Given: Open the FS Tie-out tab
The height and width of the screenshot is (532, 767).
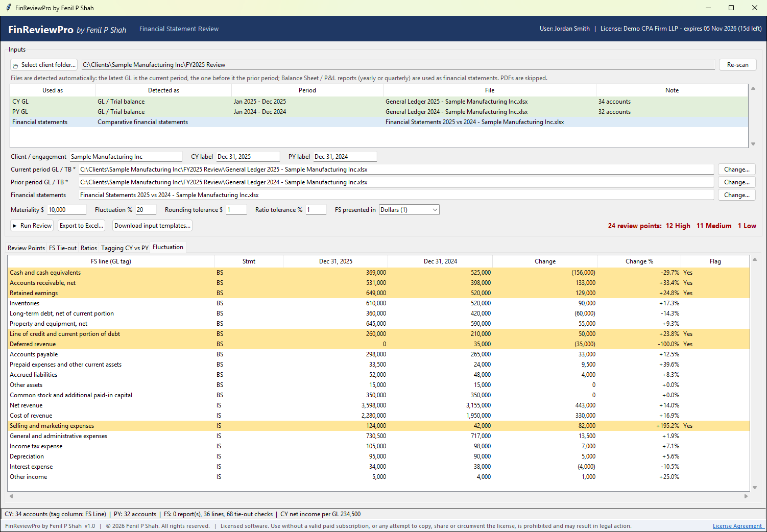Looking at the screenshot, I should click(63, 248).
